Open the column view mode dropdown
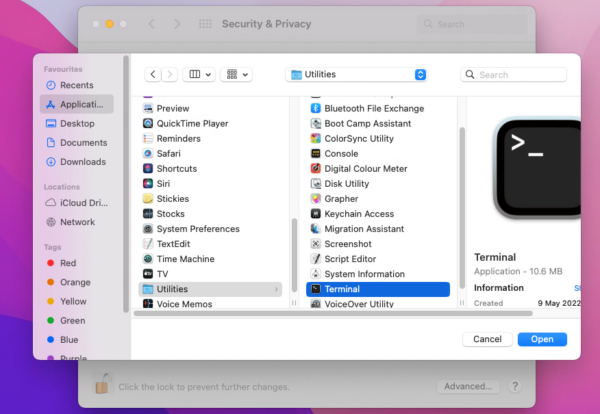Screen dimensions: 600x414 tap(199, 74)
